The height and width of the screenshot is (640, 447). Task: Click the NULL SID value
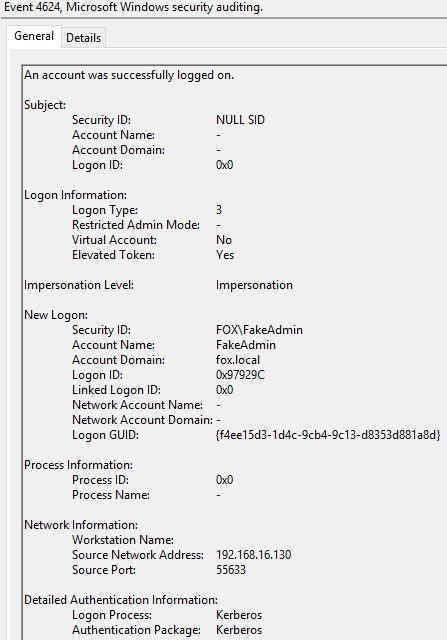point(240,120)
